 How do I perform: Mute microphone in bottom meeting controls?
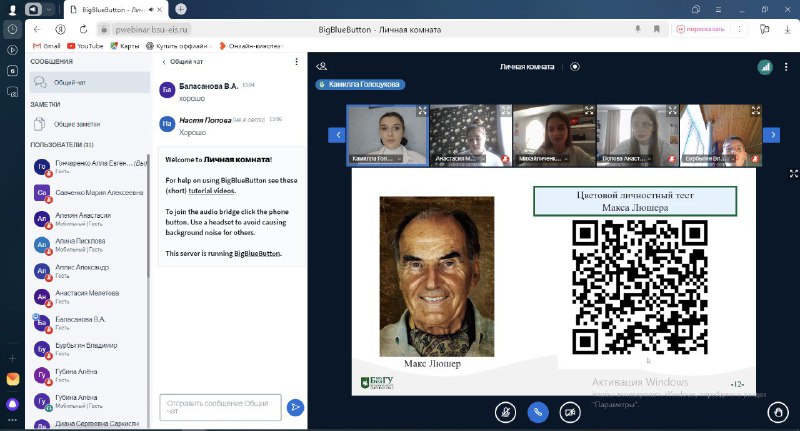tap(505, 412)
